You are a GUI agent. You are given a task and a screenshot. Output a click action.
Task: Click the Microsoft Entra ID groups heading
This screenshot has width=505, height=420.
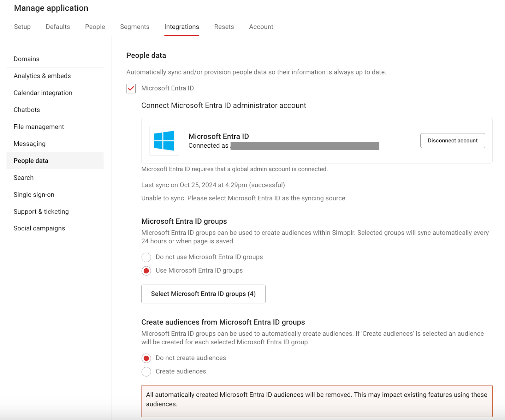[184, 222]
